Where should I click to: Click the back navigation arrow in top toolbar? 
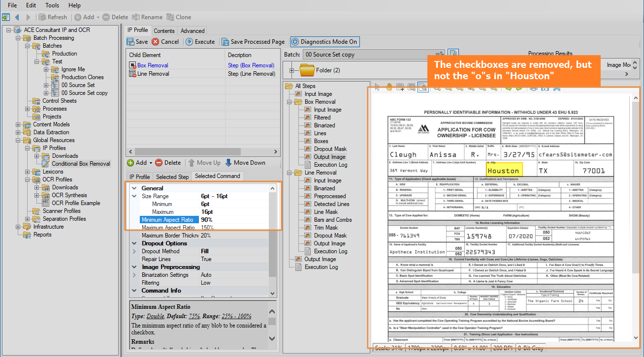click(17, 17)
